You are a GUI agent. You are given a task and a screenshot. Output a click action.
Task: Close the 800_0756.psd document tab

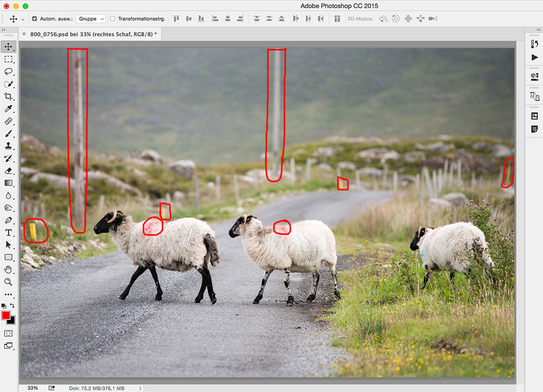24,34
